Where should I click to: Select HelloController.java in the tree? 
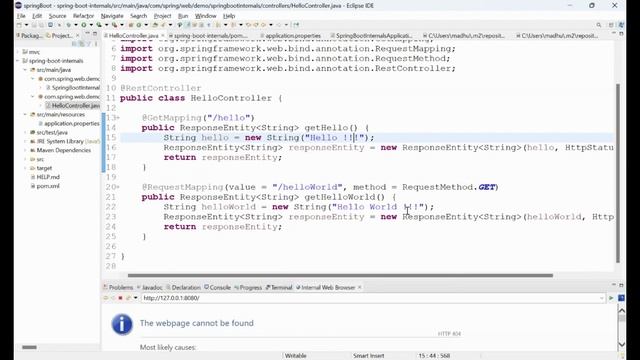pyautogui.click(x=73, y=106)
